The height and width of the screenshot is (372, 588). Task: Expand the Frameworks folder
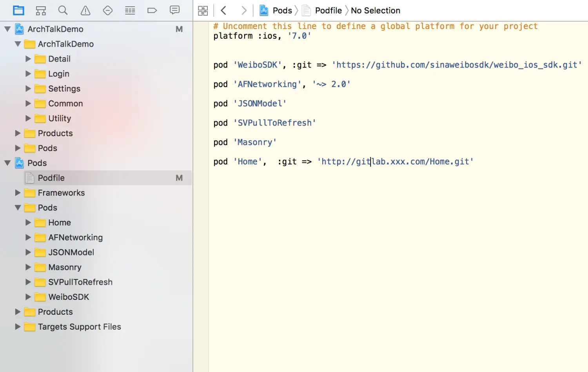[x=18, y=193]
